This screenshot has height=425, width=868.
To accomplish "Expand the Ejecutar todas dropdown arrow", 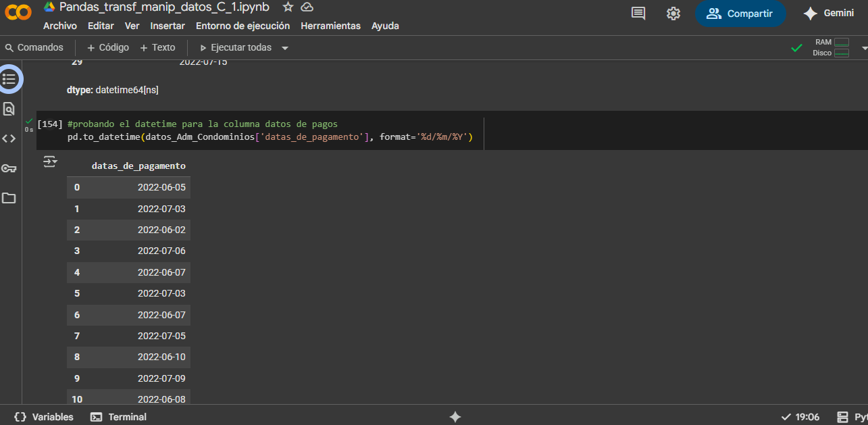I will click(285, 48).
